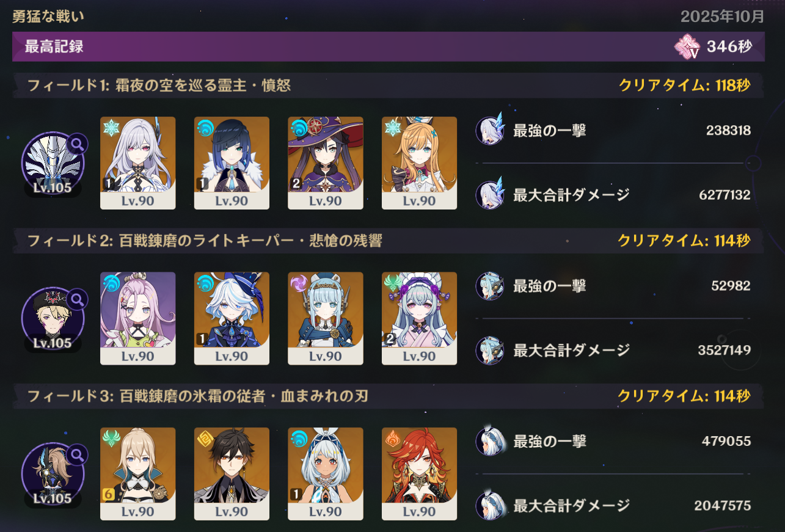Click the pink-haired character in Field 2
Screen dimensions: 785x532
coord(138,318)
